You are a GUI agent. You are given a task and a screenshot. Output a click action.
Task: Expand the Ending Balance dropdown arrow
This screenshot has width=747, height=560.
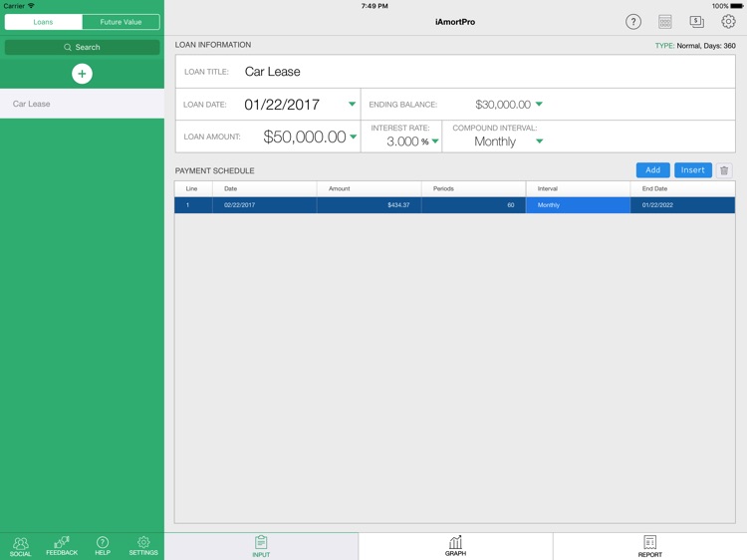click(539, 104)
